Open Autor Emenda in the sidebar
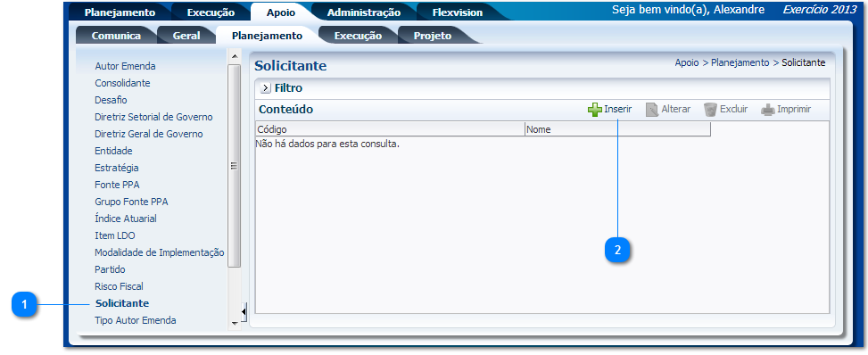Viewport: 868px width, 355px height. 125,66
